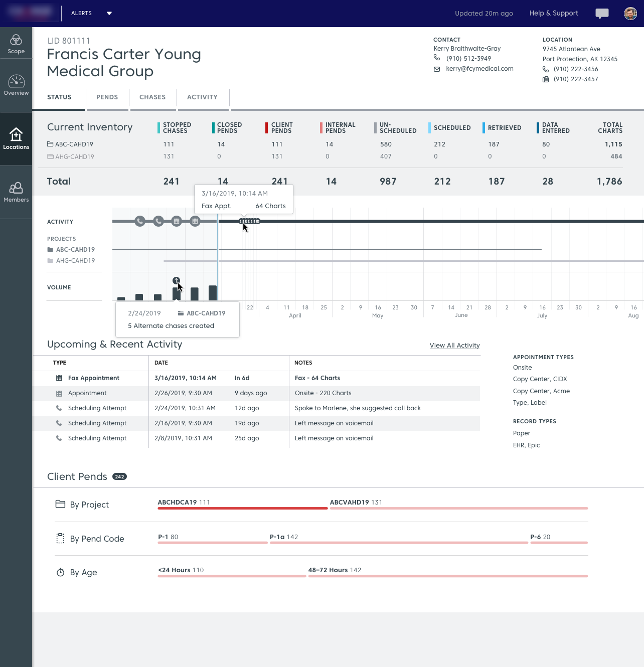Click location phone number (910) 222-3456
The height and width of the screenshot is (667, 644).
coord(576,69)
